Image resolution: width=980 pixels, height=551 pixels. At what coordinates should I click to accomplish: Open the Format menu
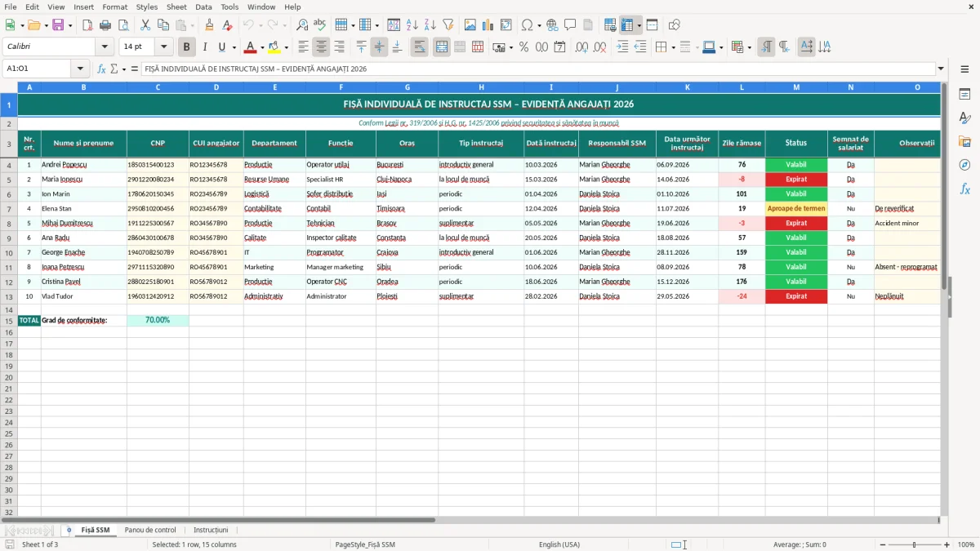pyautogui.click(x=114, y=7)
